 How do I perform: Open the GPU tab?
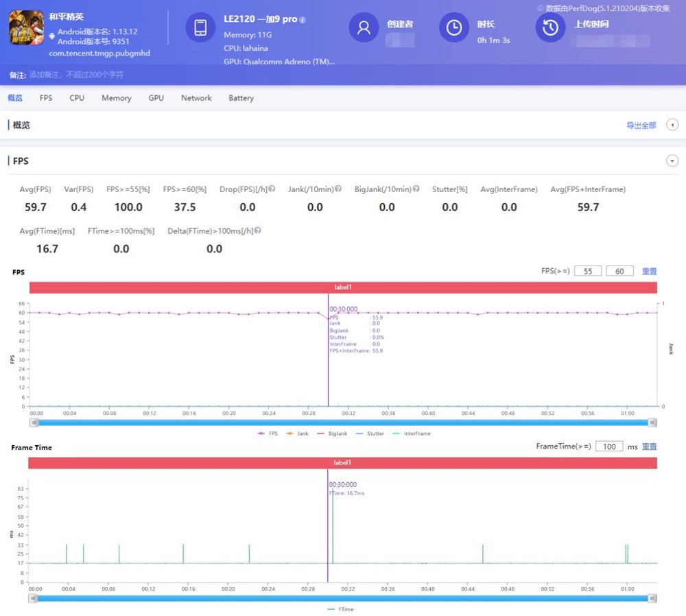click(156, 98)
